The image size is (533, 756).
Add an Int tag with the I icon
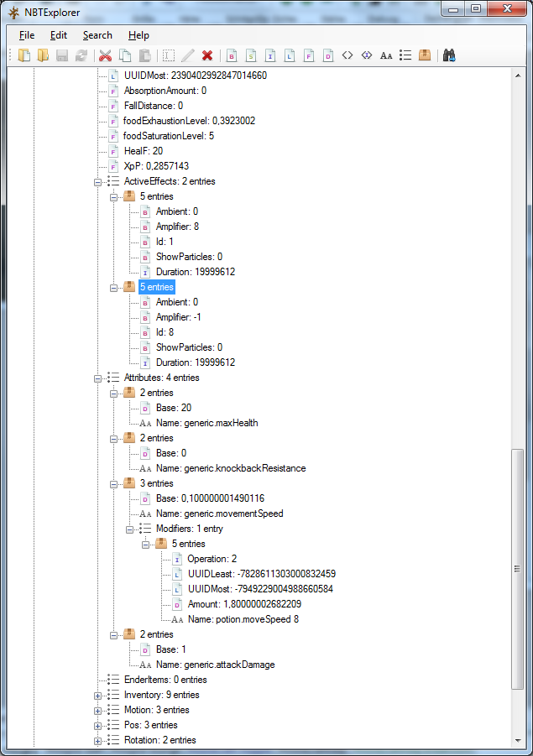point(270,55)
